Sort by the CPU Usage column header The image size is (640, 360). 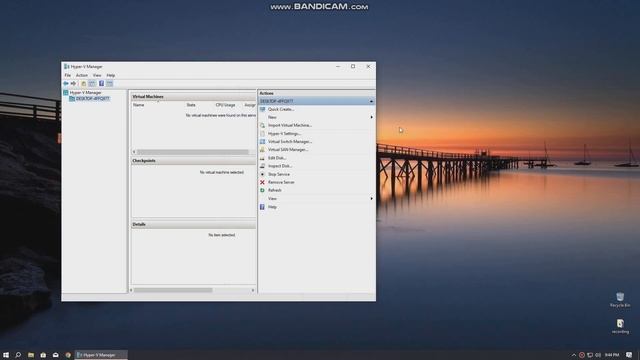coord(225,105)
